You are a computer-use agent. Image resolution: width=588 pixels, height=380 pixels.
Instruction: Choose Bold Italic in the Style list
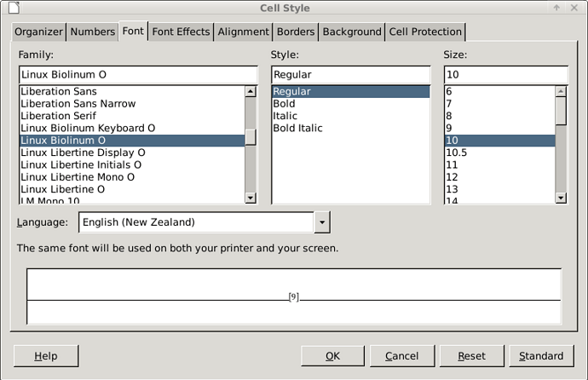(297, 129)
